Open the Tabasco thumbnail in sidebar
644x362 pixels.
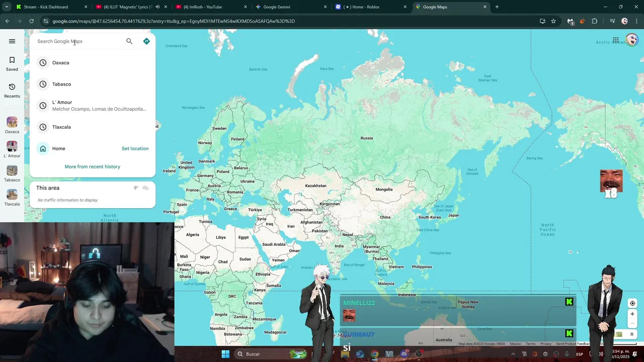click(12, 173)
